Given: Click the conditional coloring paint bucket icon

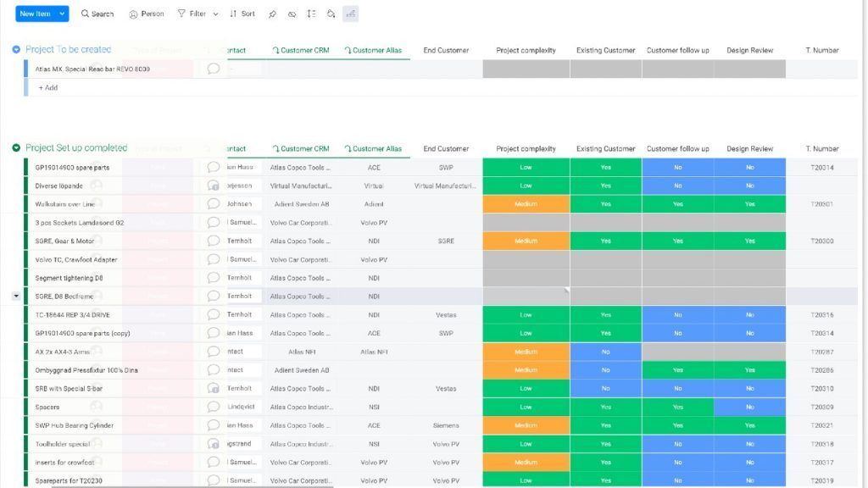Looking at the screenshot, I should [331, 14].
